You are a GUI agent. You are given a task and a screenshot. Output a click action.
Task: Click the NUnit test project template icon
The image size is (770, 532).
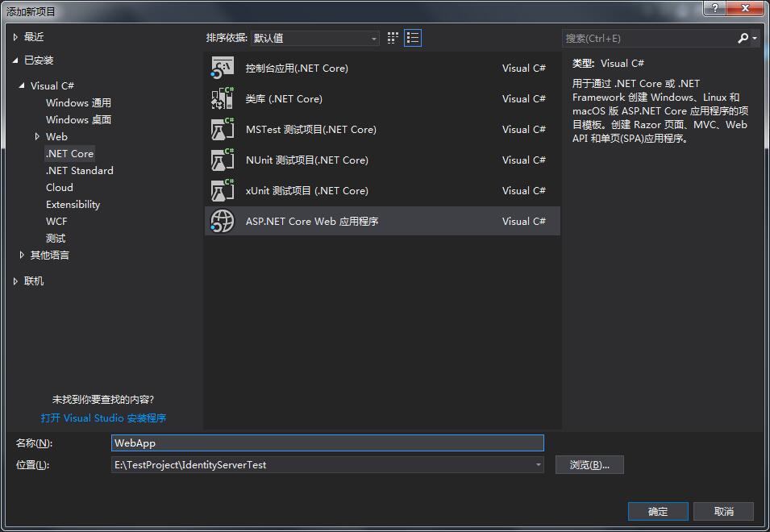pos(223,160)
